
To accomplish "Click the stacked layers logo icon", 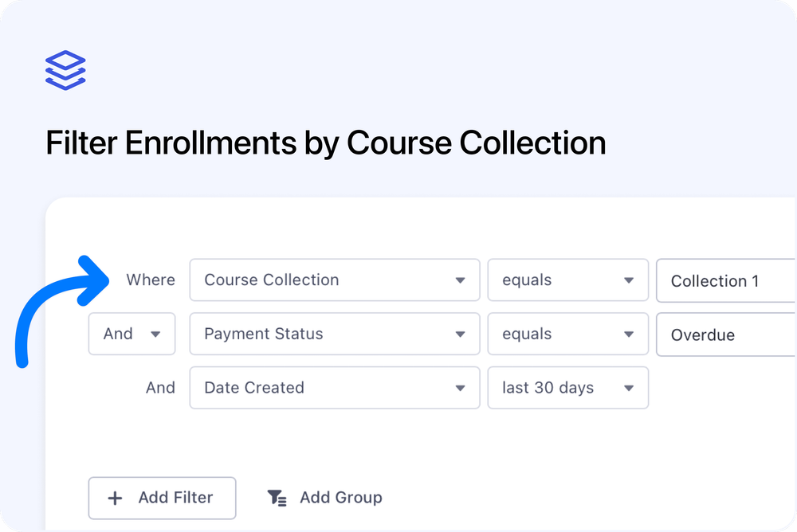I will (x=65, y=68).
